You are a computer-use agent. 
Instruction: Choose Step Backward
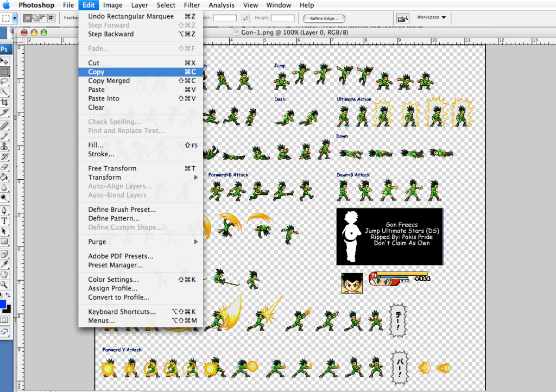click(141, 34)
